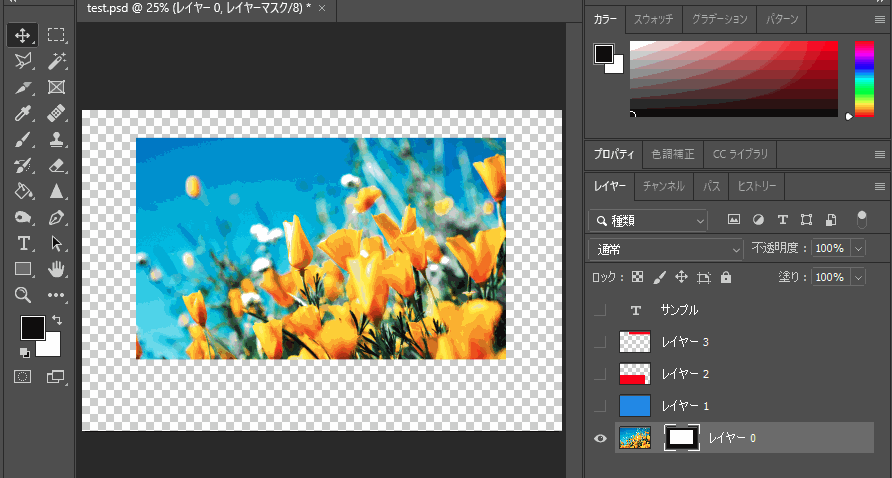This screenshot has width=892, height=478.
Task: Show レイヤー 3 visibility
Action: (600, 342)
